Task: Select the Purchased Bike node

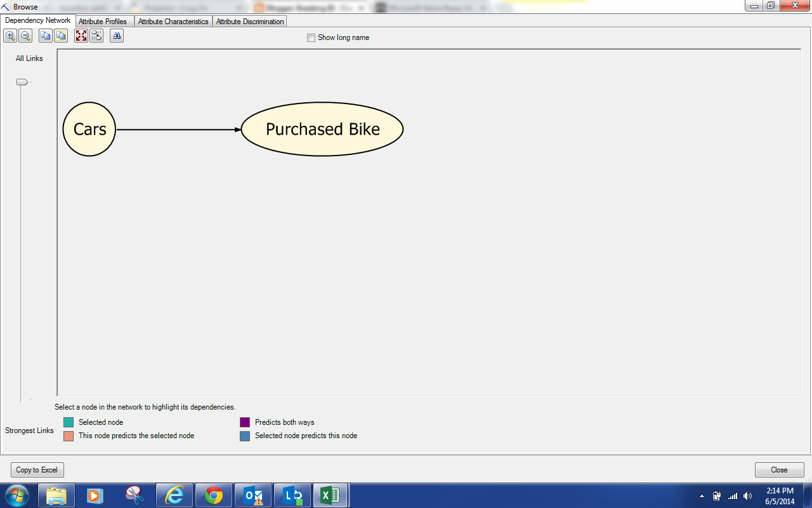Action: (322, 129)
